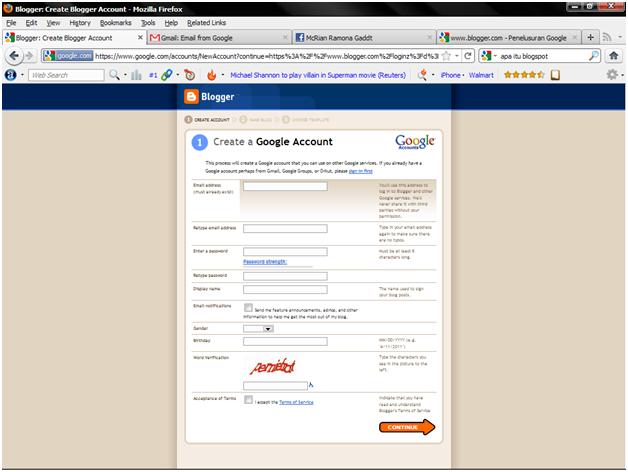Viewport: 628px width, 472px height.
Task: Go to the Home page icon
Action: pyautogui.click(x=614, y=56)
